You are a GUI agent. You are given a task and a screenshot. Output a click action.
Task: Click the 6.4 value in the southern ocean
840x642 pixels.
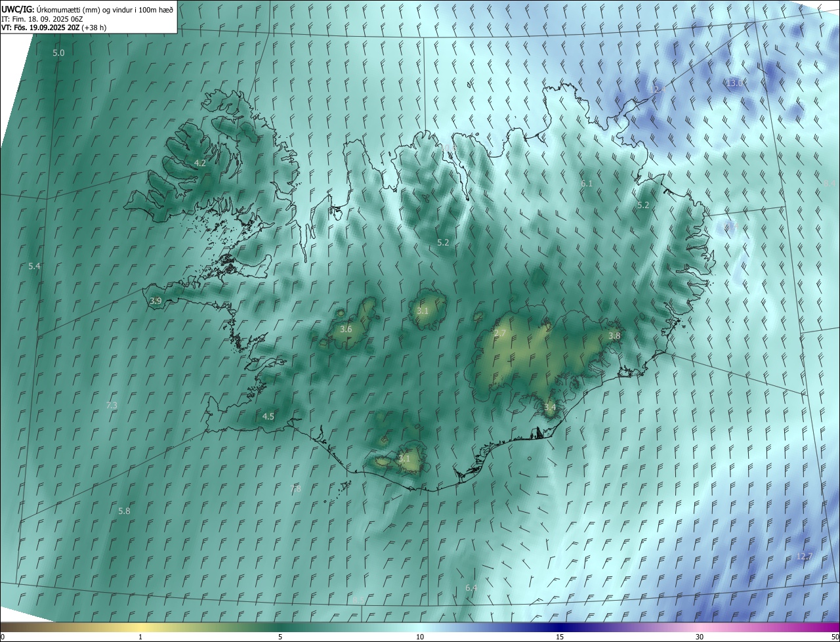point(471,588)
